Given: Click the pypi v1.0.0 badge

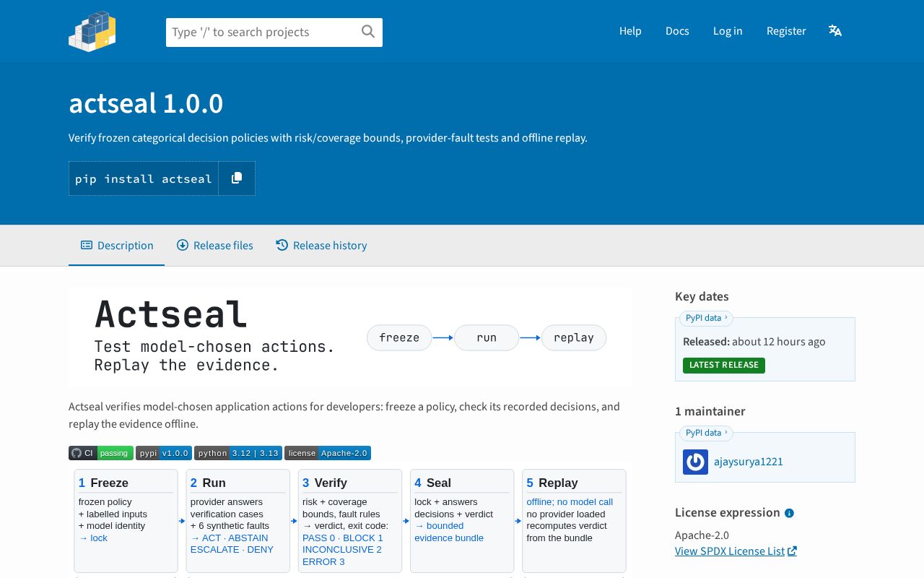Looking at the screenshot, I should [164, 453].
